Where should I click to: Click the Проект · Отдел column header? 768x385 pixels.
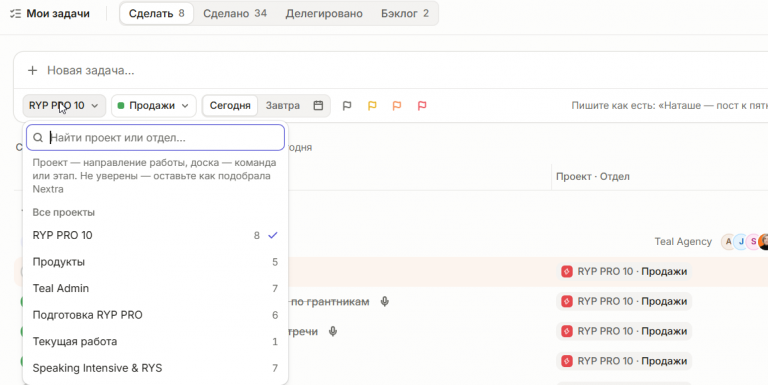tap(593, 176)
